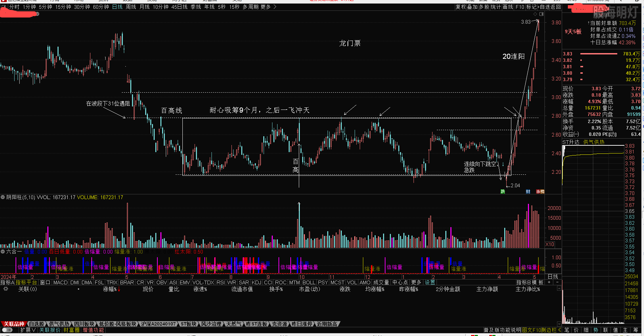This screenshot has width=644, height=336.
Task: Open the settings gear beside 关联(0)
Action: pos(5,289)
